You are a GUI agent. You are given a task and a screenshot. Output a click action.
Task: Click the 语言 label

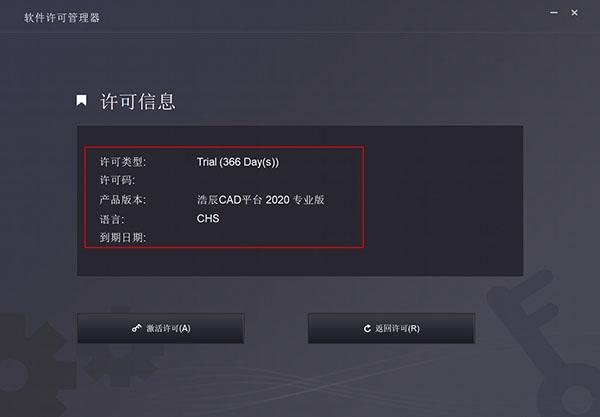(x=112, y=219)
